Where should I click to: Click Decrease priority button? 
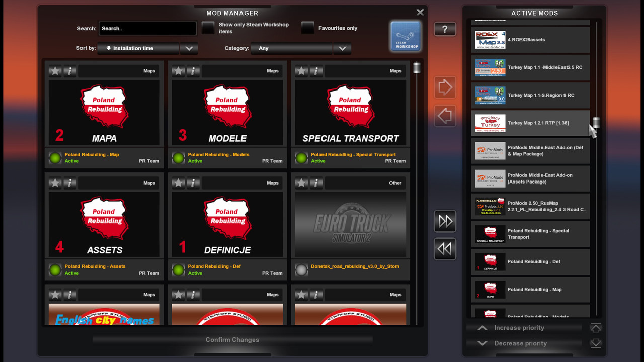pos(524,343)
